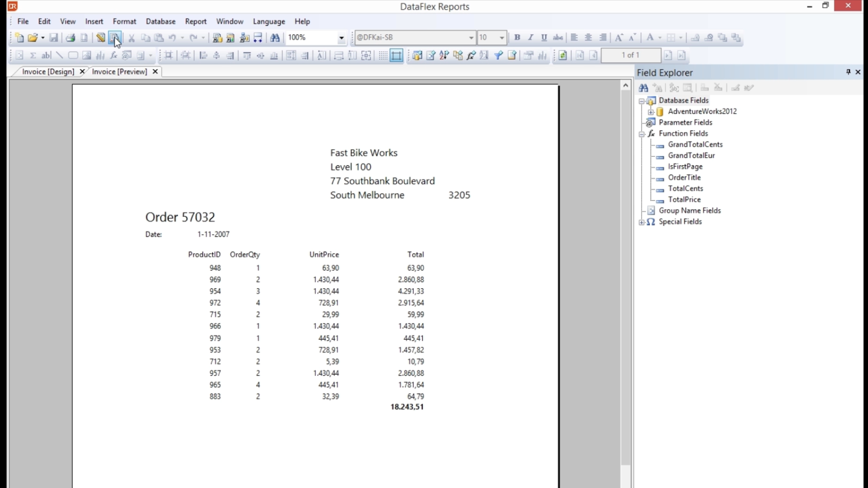This screenshot has height=488, width=868.
Task: Toggle Underline formatting button
Action: 544,38
